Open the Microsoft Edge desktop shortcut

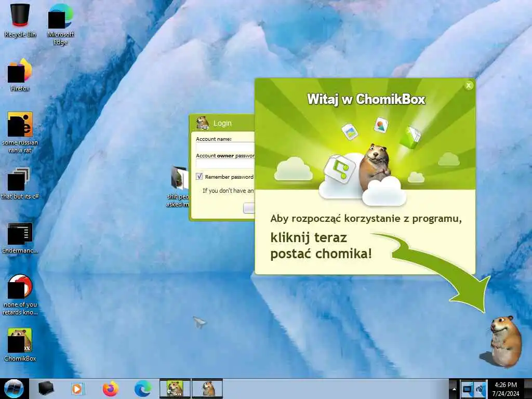point(60,24)
